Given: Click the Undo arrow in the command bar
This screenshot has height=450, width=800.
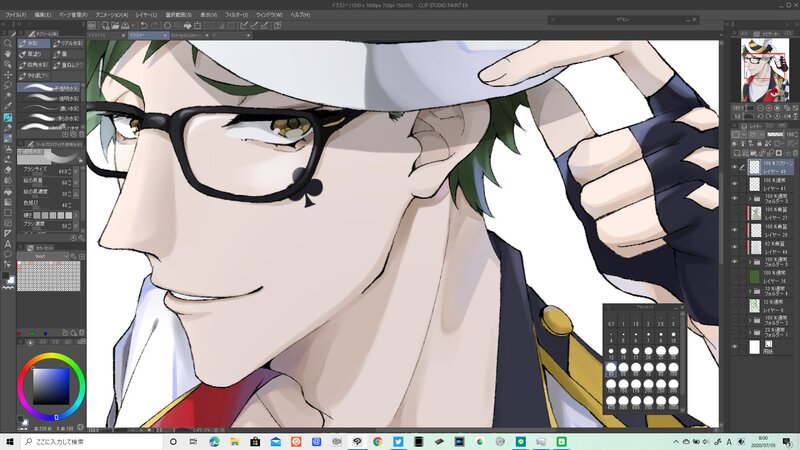Looking at the screenshot, I should [144, 25].
